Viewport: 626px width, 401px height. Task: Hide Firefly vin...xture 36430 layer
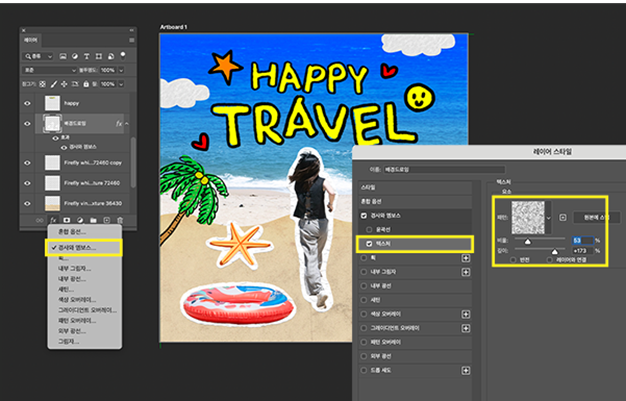click(27, 203)
